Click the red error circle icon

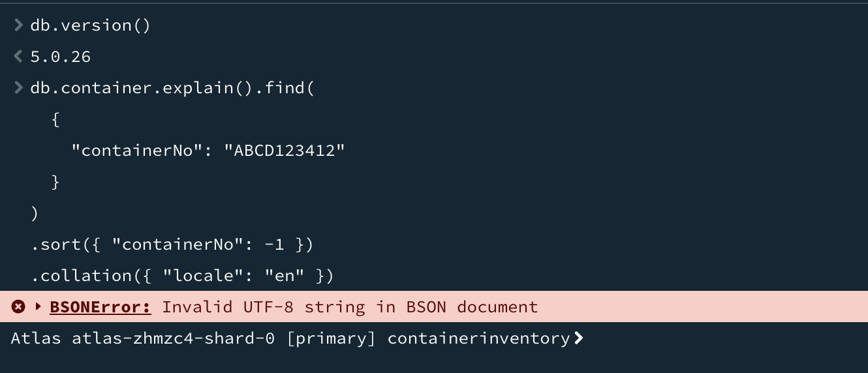coord(18,306)
